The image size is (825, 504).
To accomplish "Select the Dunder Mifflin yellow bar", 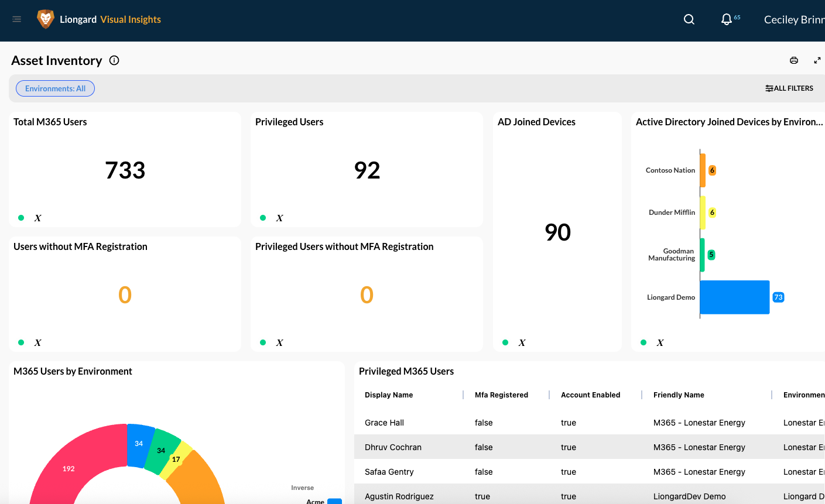I will click(703, 212).
